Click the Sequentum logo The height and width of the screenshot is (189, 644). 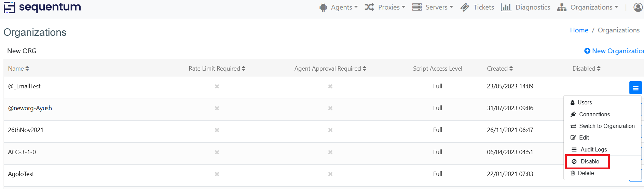click(42, 7)
